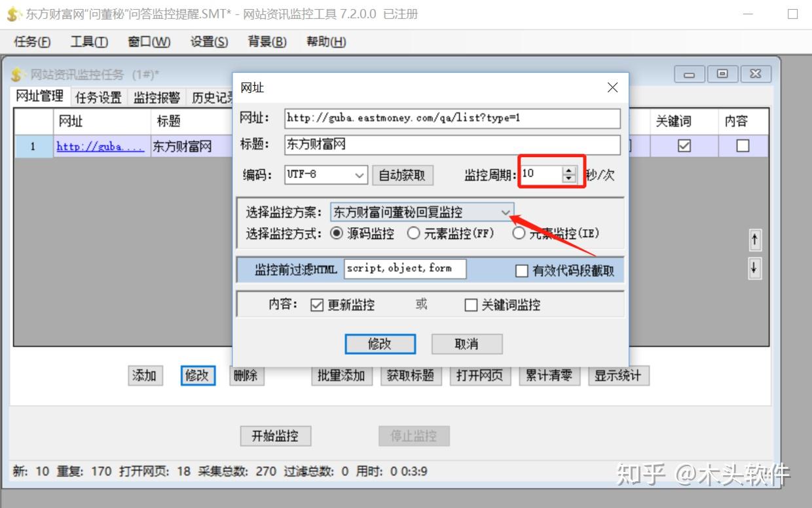Viewport: 812px width, 508px height.
Task: Uncheck the 关键词 checkbox in row 1
Action: (684, 146)
